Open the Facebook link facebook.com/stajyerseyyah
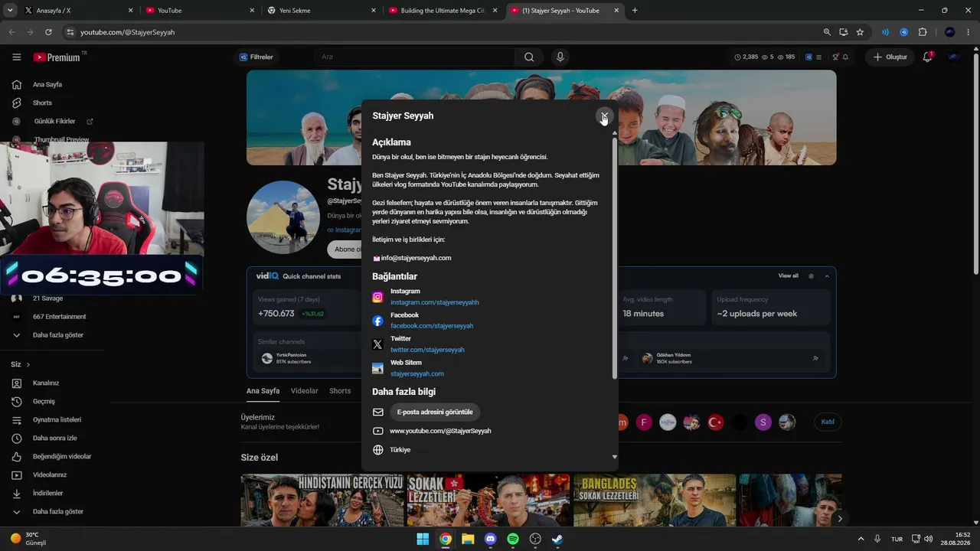980x551 pixels. click(432, 326)
